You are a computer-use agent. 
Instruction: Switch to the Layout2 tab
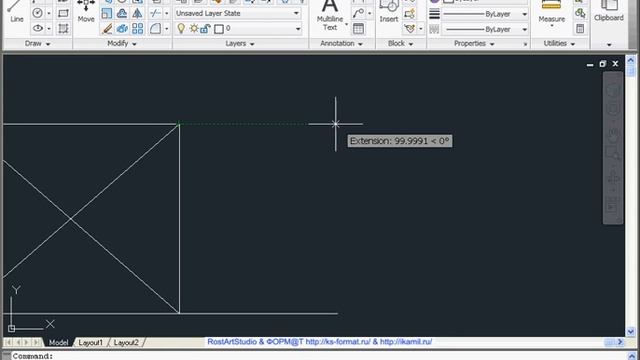(126, 342)
